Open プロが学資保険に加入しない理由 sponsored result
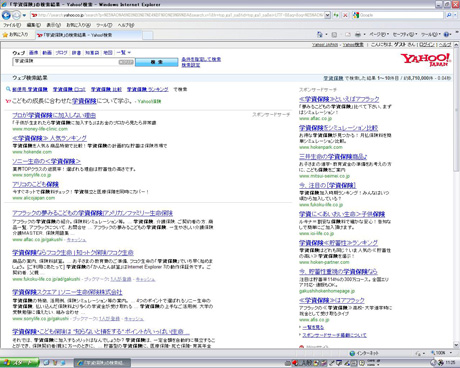Viewport: 460px width, 368px height. [54, 115]
